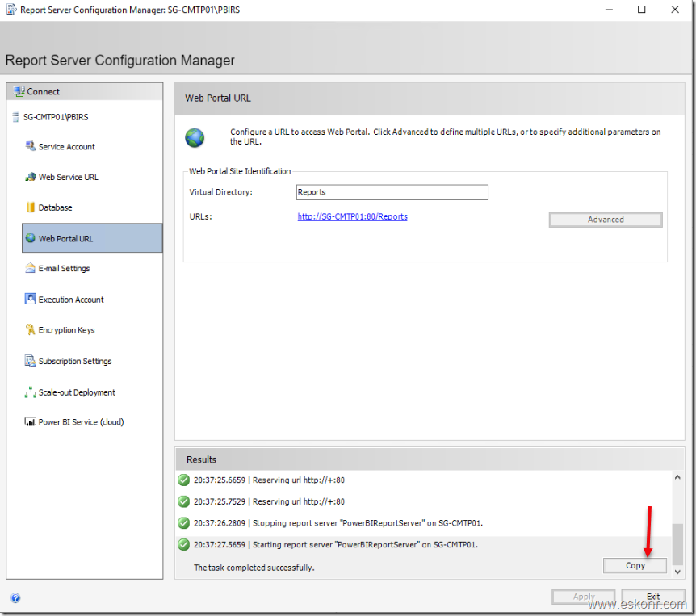Viewport: 696px width, 616px height.
Task: Click the help question mark icon
Action: [15, 598]
